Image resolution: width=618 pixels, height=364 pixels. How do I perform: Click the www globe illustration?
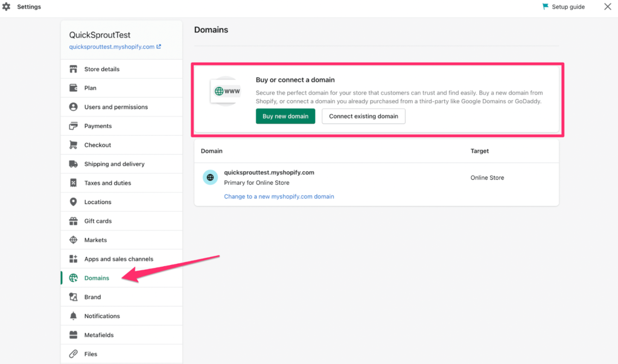coord(226,91)
